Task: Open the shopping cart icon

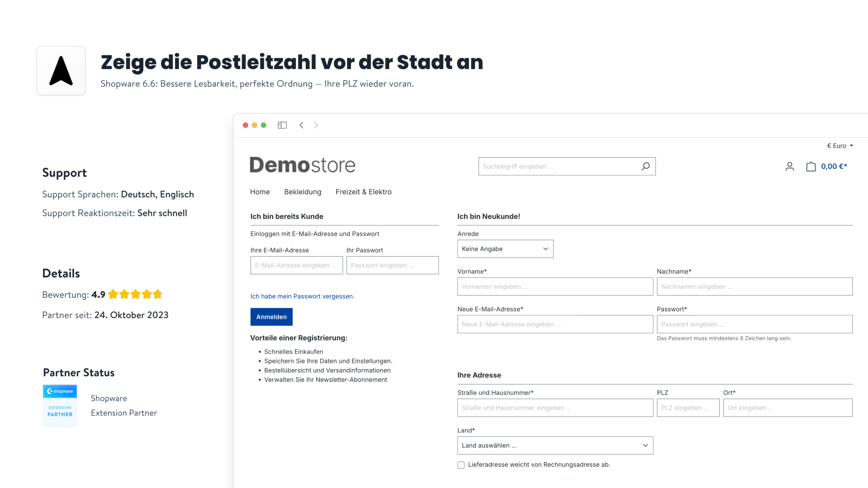Action: [811, 166]
